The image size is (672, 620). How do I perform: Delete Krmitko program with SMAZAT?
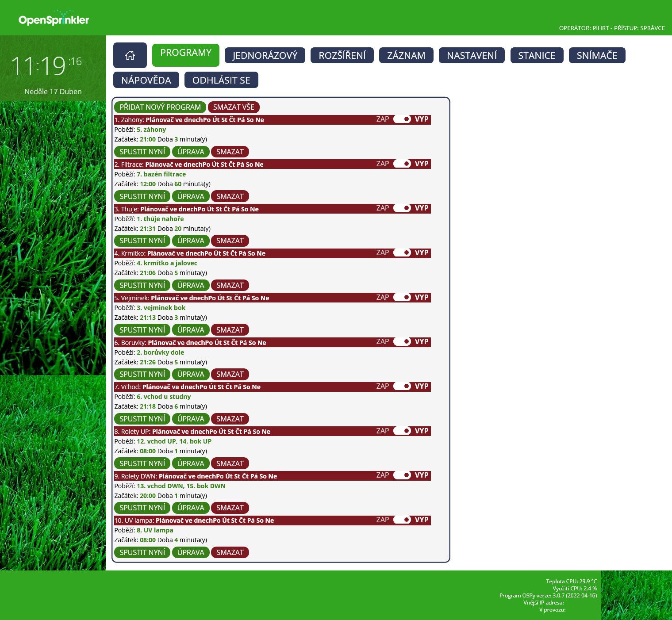(230, 285)
